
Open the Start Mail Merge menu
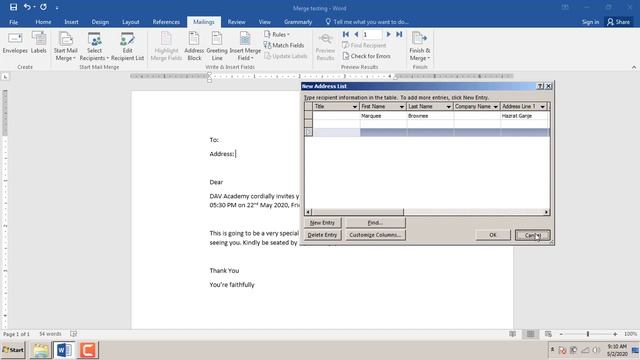[65, 47]
